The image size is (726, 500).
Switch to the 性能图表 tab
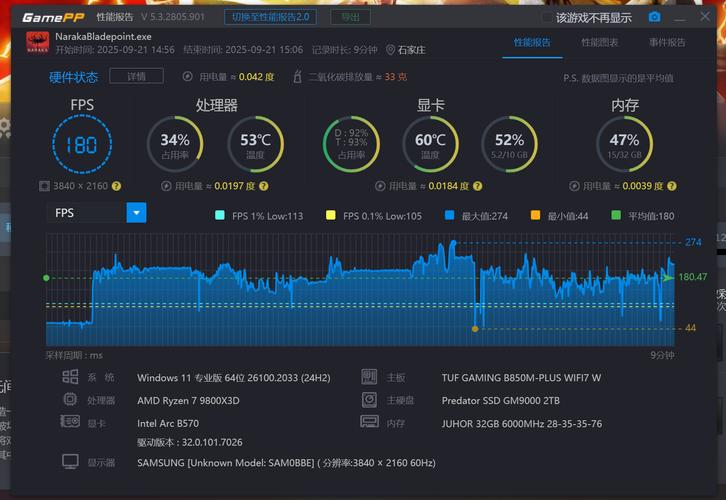pyautogui.click(x=600, y=43)
